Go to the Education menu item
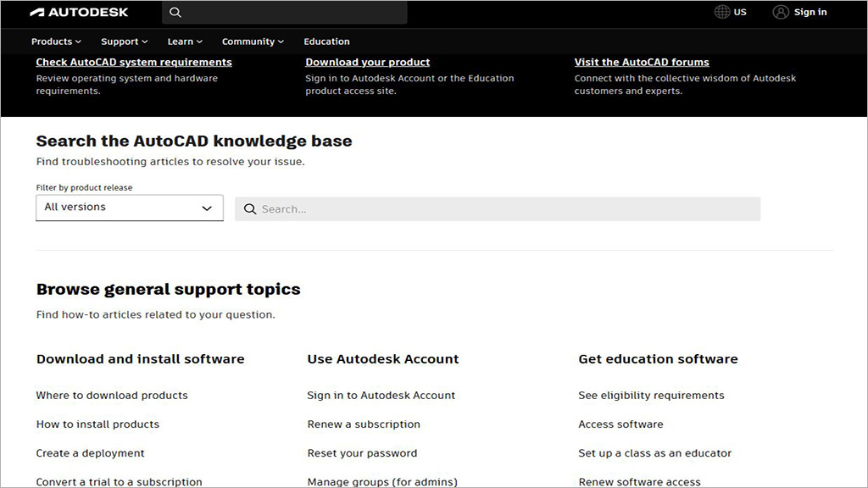This screenshot has height=488, width=868. [x=326, y=42]
